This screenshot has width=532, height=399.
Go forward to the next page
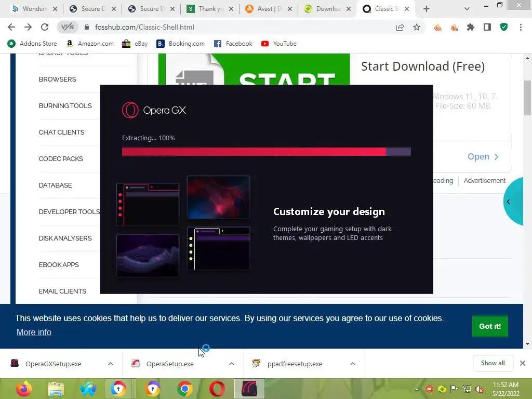tap(28, 27)
